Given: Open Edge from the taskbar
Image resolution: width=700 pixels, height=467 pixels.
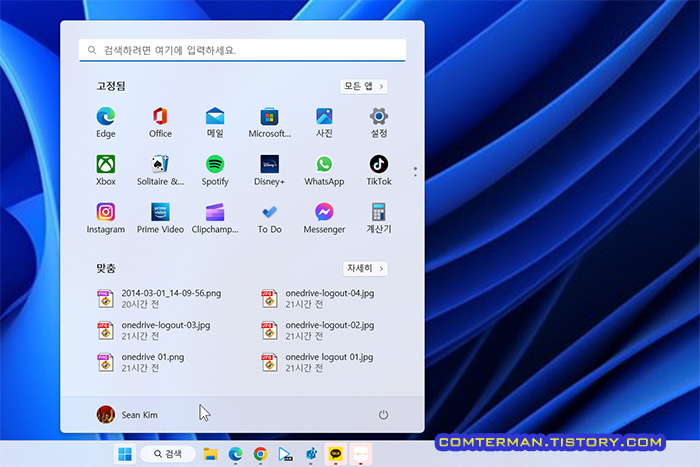Looking at the screenshot, I should [235, 454].
